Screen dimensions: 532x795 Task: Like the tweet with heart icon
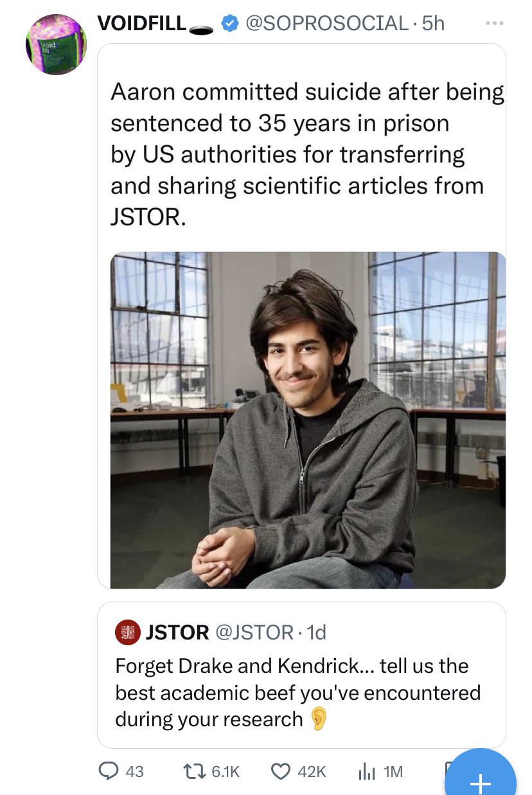coord(281,771)
